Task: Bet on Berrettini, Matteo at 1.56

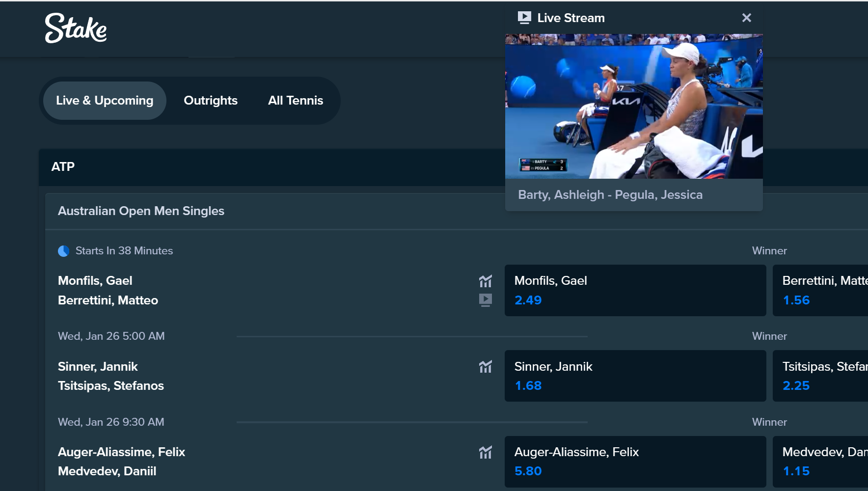Action: click(820, 290)
